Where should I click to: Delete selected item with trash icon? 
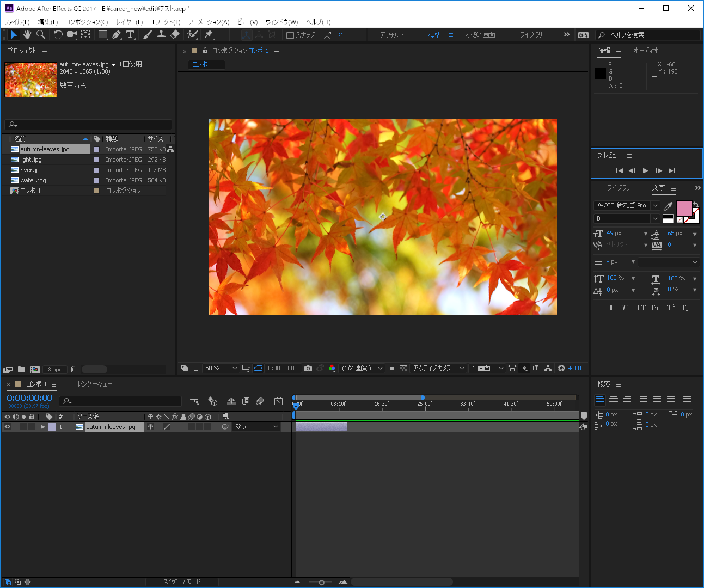click(74, 370)
